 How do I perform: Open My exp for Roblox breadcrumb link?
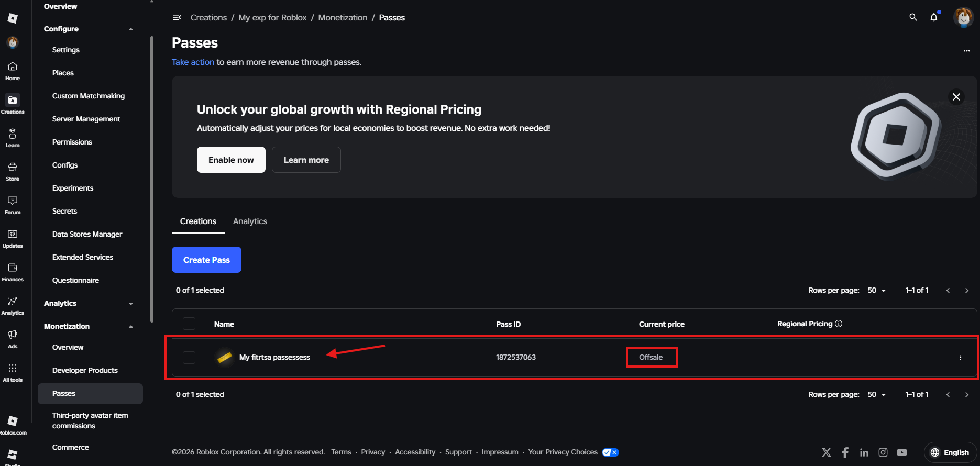click(272, 17)
